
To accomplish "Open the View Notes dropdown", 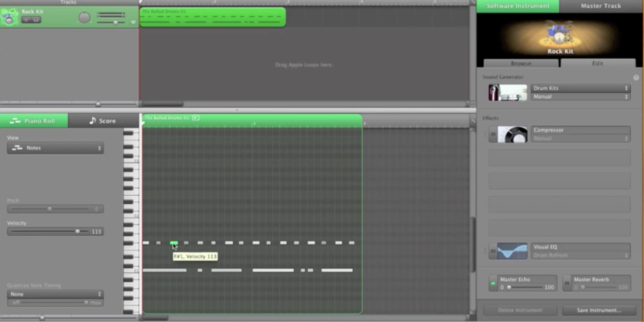I will 55,148.
